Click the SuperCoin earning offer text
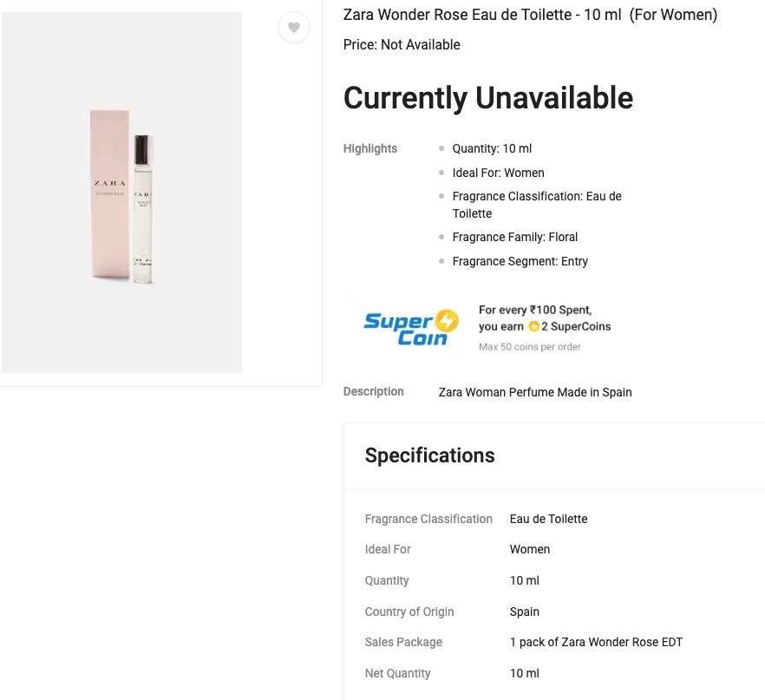 [x=544, y=318]
